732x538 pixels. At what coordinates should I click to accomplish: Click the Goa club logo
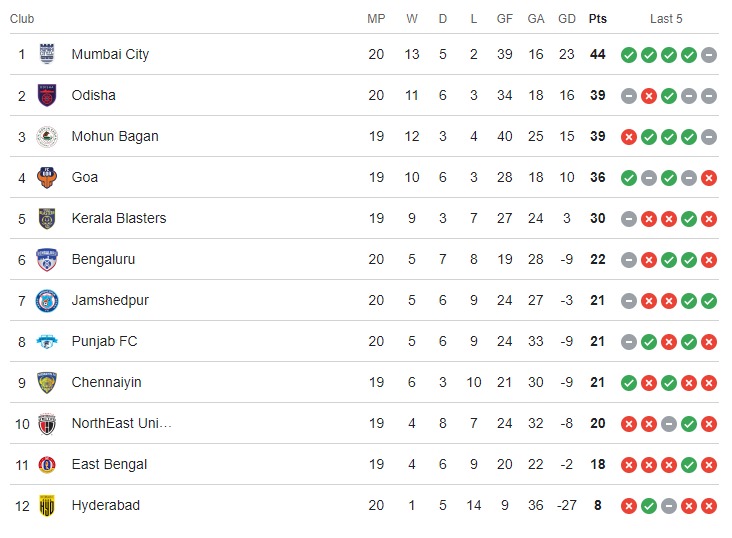click(x=47, y=177)
